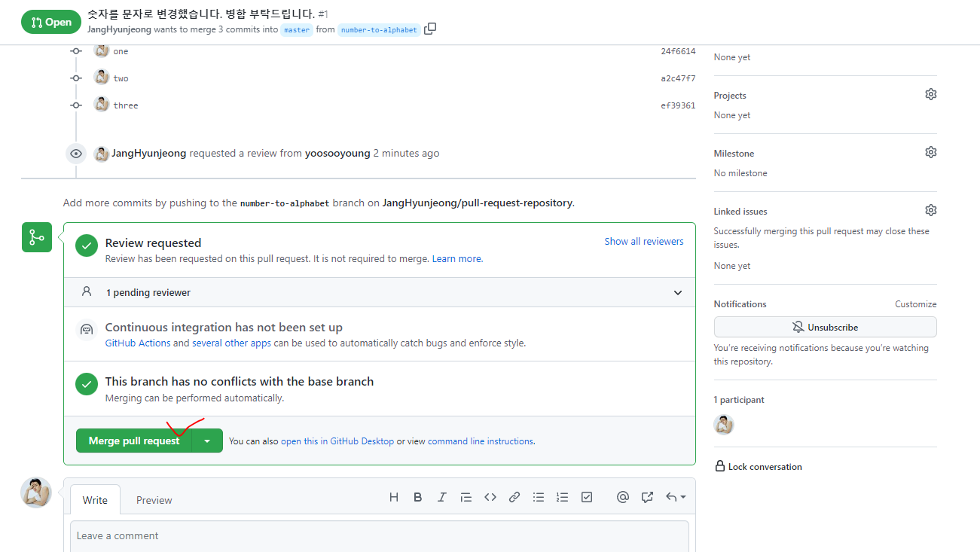Add a task list
Viewport: 980px width, 552px height.
pos(587,497)
